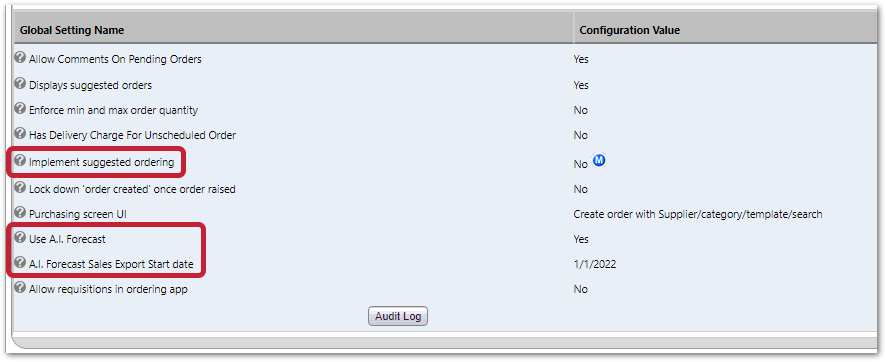Image resolution: width=886 pixels, height=362 pixels.
Task: Select the Use A.I. Forecast setting row
Action: pyautogui.click(x=445, y=239)
